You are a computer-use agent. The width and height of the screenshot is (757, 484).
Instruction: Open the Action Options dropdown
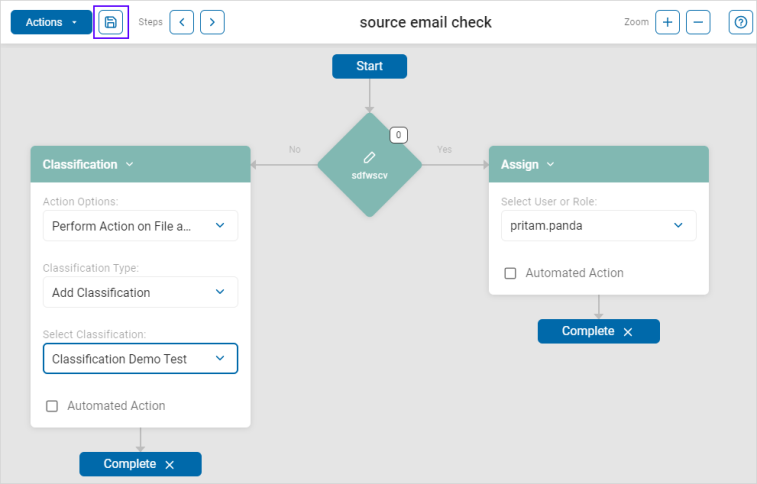point(140,226)
